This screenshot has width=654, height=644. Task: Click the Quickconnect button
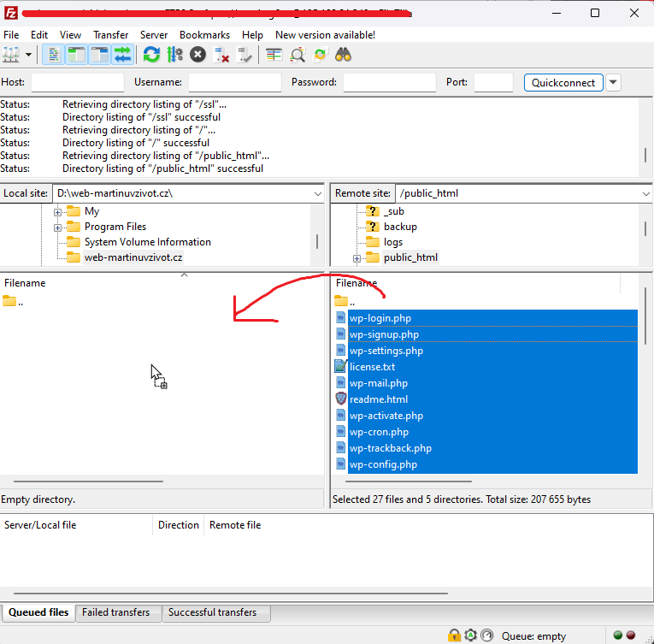tap(563, 82)
